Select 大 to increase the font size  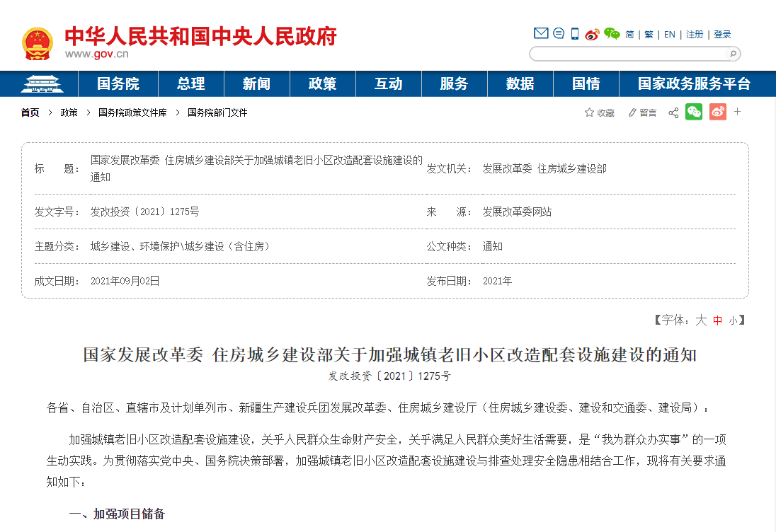[700, 320]
